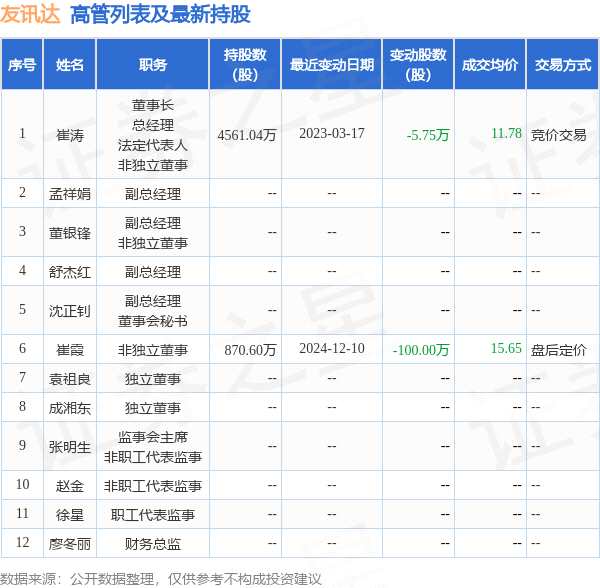600x588 pixels.
Task: Click the -5.75万 change value
Action: coord(428,135)
